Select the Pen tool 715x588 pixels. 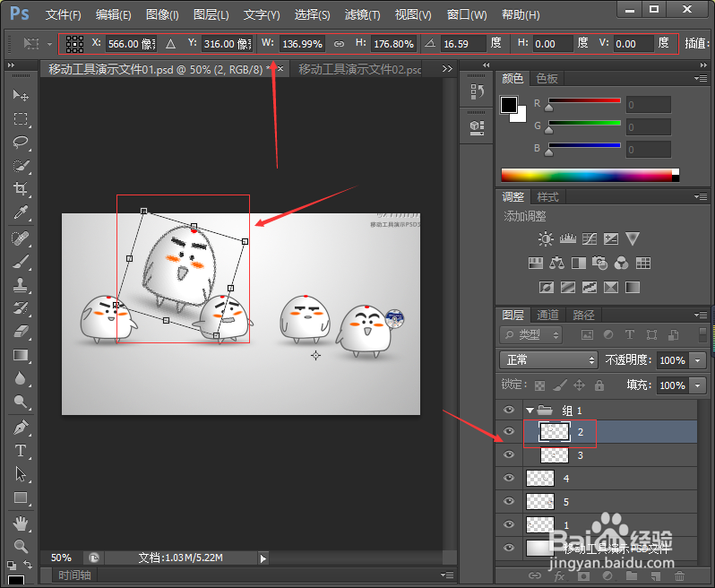[20, 428]
